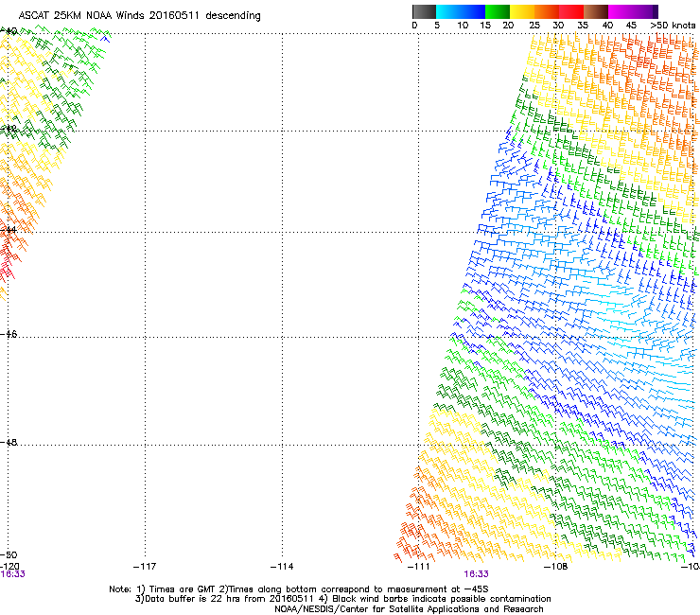This screenshot has height=615, width=700.
Task: Click the red 30-35 knots legend segment
Action: 571,11
